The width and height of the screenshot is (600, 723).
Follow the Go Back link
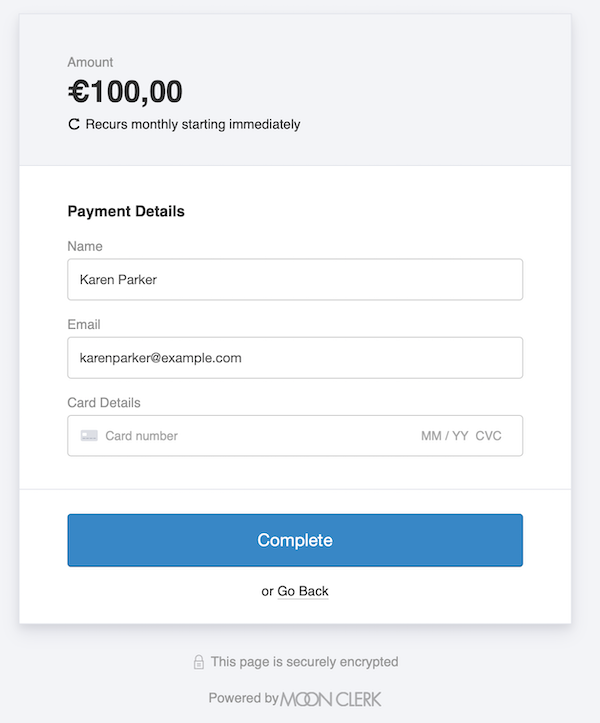click(303, 591)
